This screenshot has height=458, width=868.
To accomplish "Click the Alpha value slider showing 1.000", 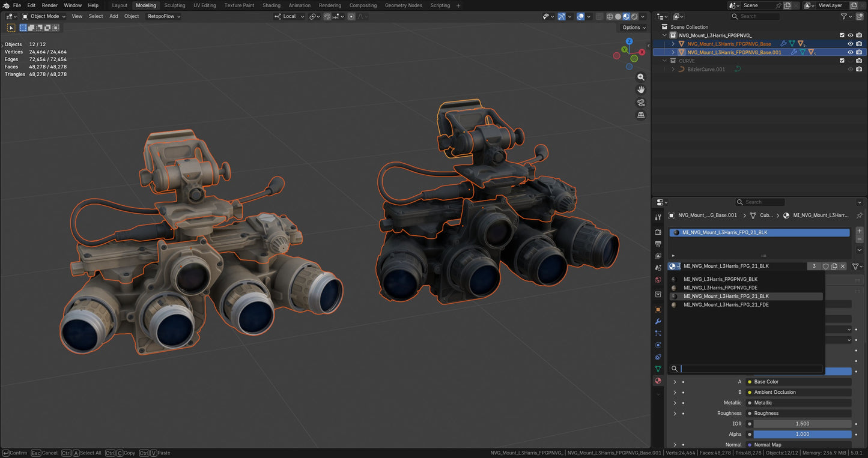I will coord(802,434).
